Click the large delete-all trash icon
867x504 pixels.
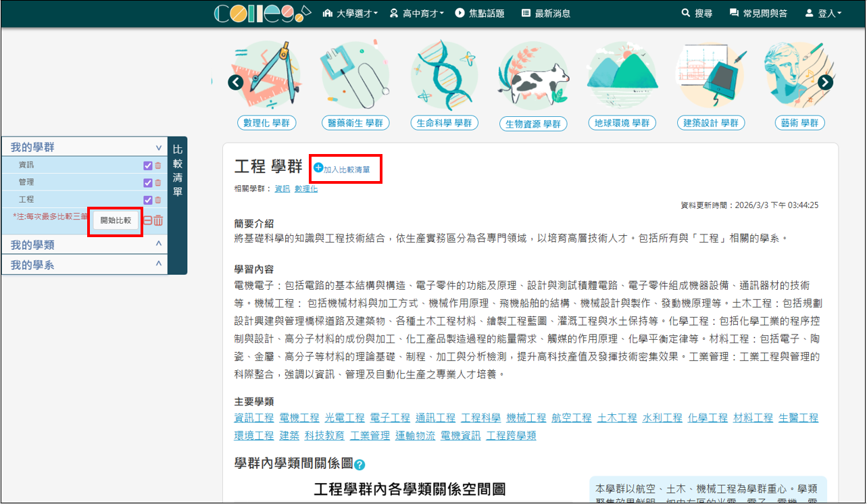(158, 220)
